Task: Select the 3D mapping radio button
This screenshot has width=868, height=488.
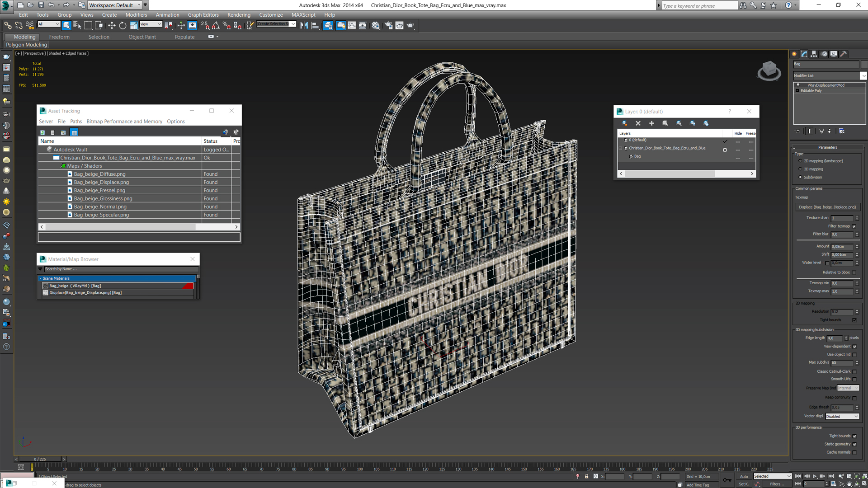Action: tap(800, 169)
